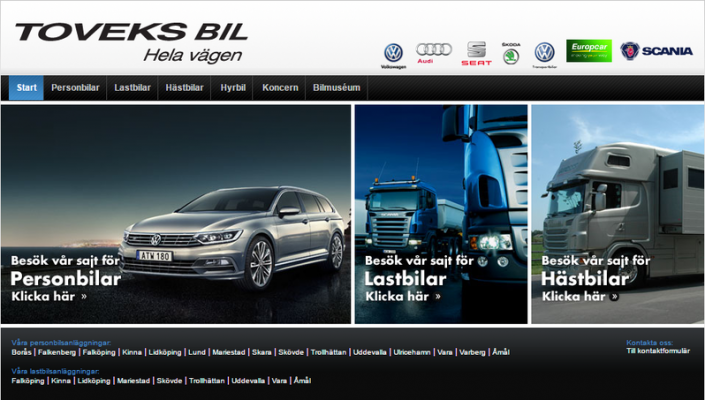Open Kinna lastbil facility link
The image size is (705, 400).
point(61,381)
